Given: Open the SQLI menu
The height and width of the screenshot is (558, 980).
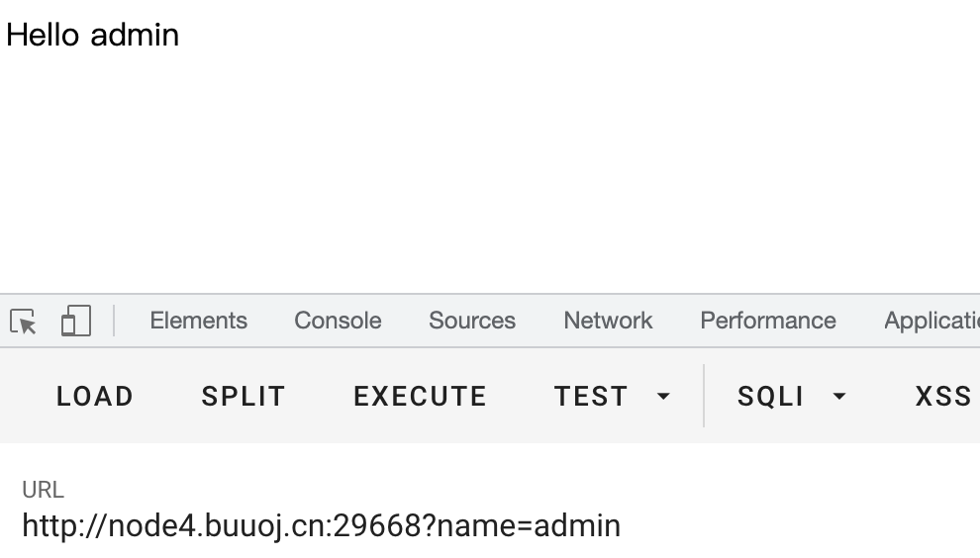Looking at the screenshot, I should point(770,396).
